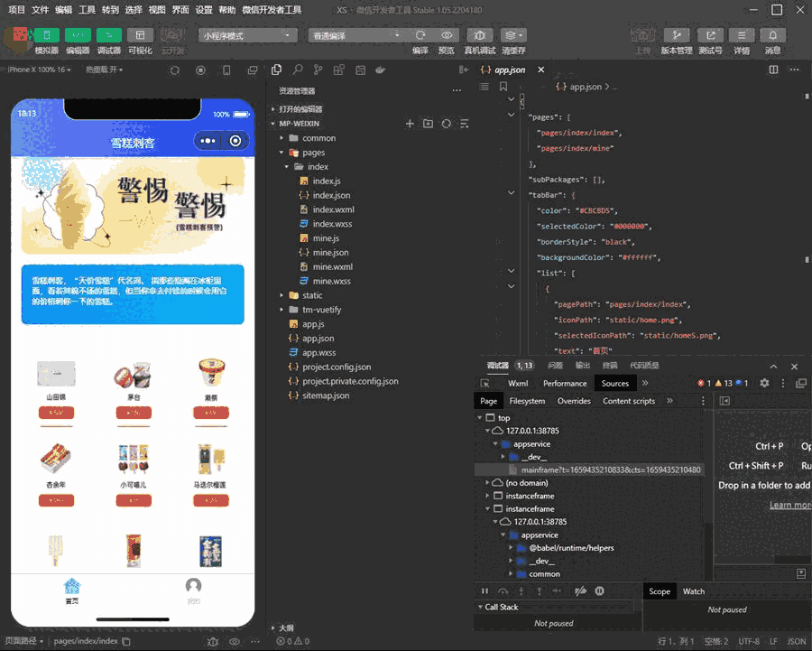Expand the static folder in file tree
812x651 pixels.
click(312, 295)
